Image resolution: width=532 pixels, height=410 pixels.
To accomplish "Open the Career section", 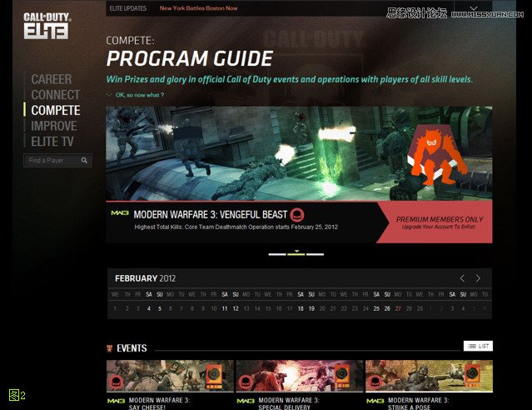I will 52,79.
